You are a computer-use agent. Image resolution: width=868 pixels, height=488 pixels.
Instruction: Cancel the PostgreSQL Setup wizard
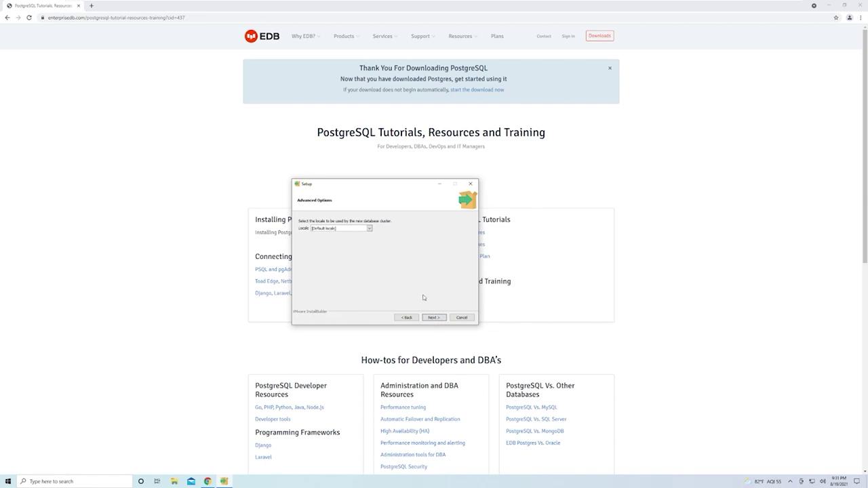pyautogui.click(x=462, y=317)
